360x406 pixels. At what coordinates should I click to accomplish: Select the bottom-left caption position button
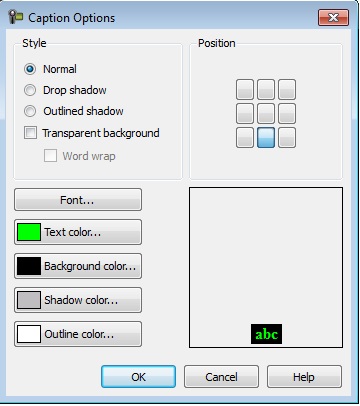(x=245, y=137)
